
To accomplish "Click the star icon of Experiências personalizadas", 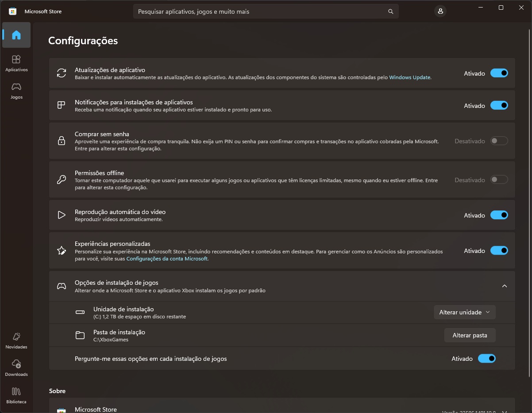I will click(62, 251).
